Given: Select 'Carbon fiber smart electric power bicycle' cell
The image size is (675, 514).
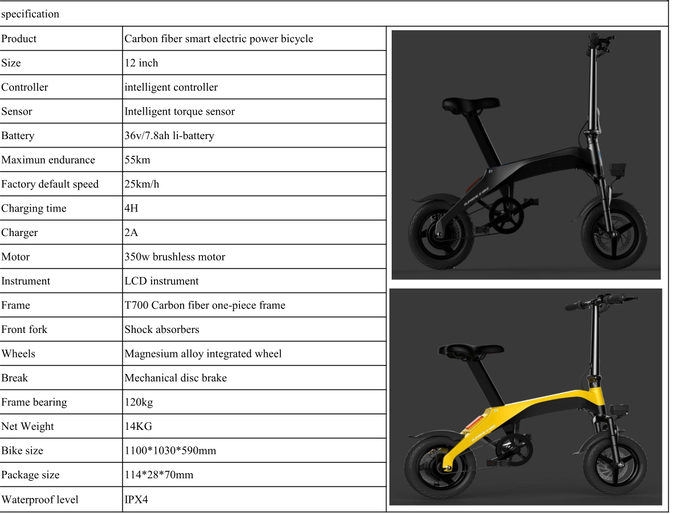Looking at the screenshot, I should tap(254, 39).
